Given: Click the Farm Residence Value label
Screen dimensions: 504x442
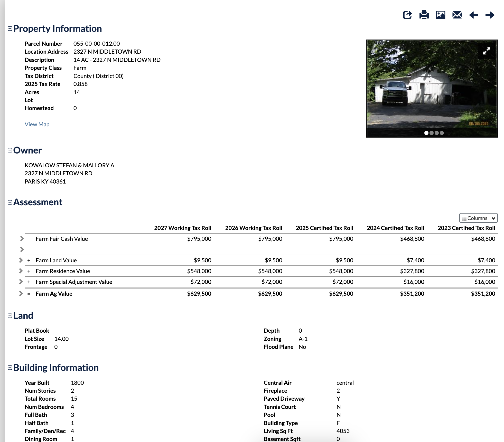Looking at the screenshot, I should tap(63, 271).
